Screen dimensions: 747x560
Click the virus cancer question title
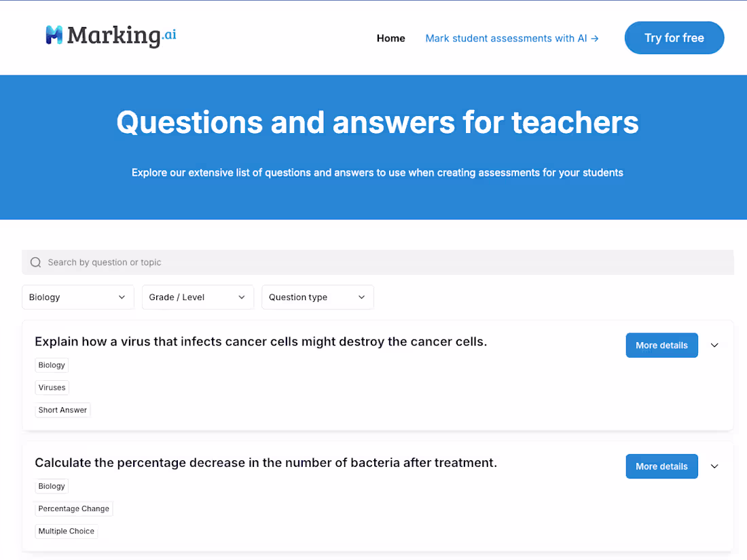coord(261,341)
